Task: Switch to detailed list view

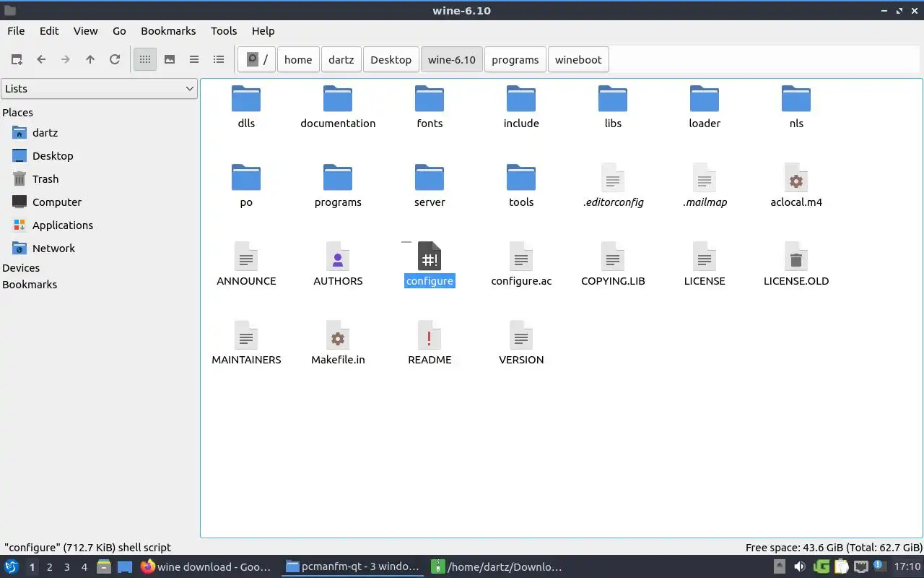Action: pos(219,60)
